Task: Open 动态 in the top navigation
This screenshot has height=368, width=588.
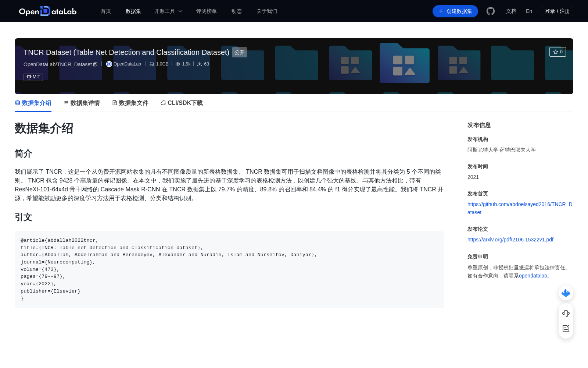Action: coord(237,11)
